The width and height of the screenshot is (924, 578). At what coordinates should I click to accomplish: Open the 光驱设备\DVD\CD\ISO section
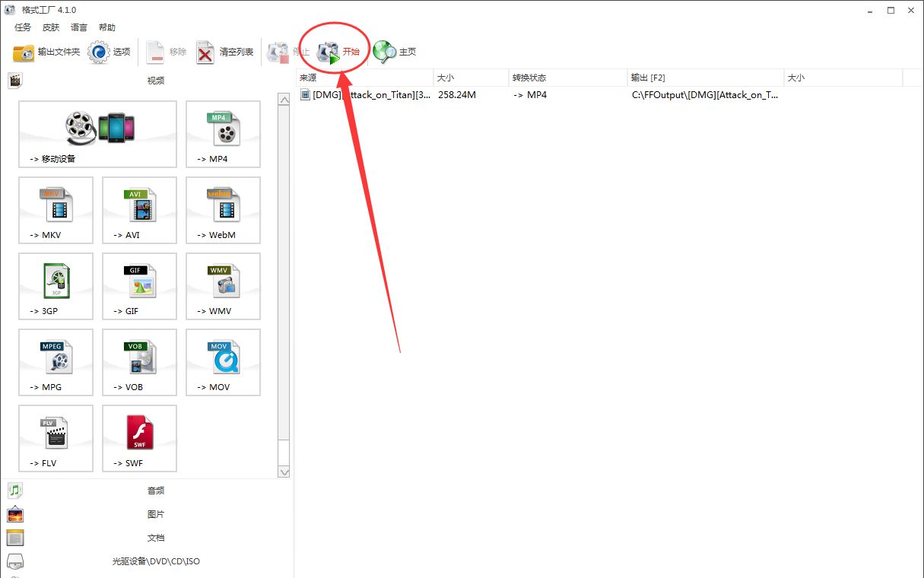(x=155, y=561)
